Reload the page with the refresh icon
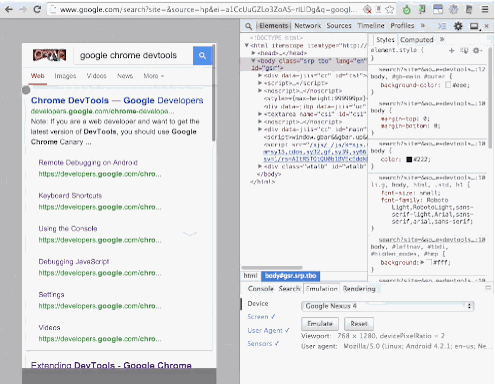Viewport: 495px width, 384px height. pos(37,9)
